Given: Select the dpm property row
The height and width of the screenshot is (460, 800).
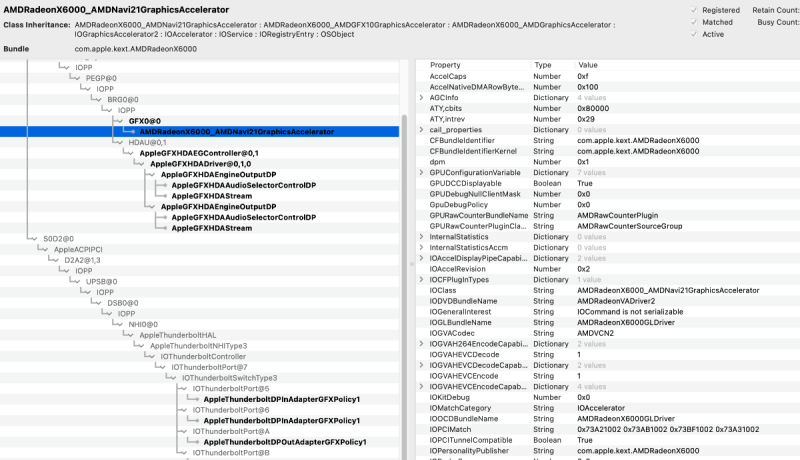Looking at the screenshot, I should [x=608, y=162].
